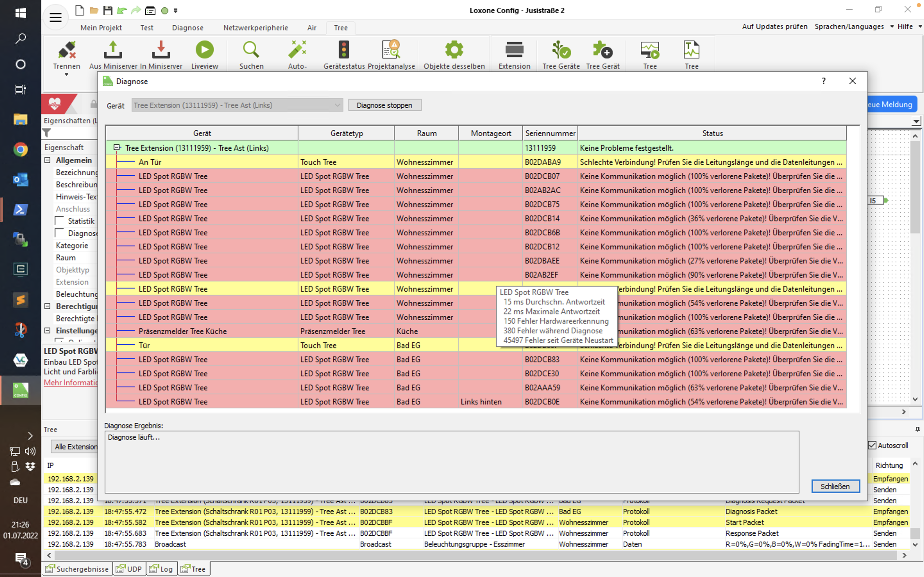Toggle the Autoscroll checkbox

[x=872, y=445]
